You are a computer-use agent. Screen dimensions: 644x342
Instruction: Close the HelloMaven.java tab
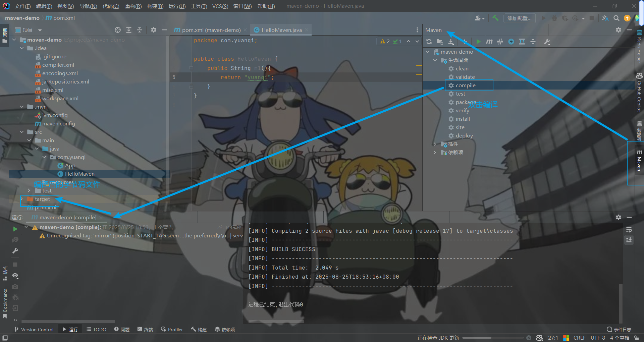coord(307,30)
